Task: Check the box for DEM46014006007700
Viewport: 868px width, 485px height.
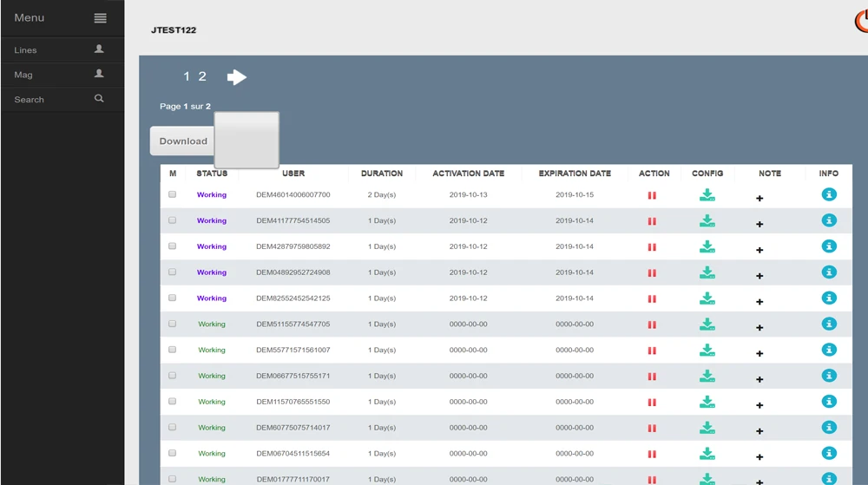Action: pyautogui.click(x=172, y=194)
